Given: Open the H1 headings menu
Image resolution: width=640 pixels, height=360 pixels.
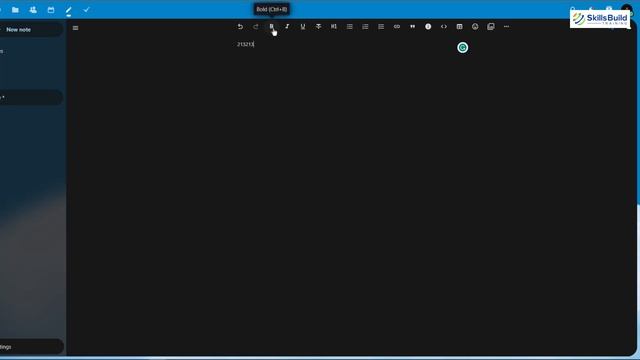Looking at the screenshot, I should tap(334, 27).
